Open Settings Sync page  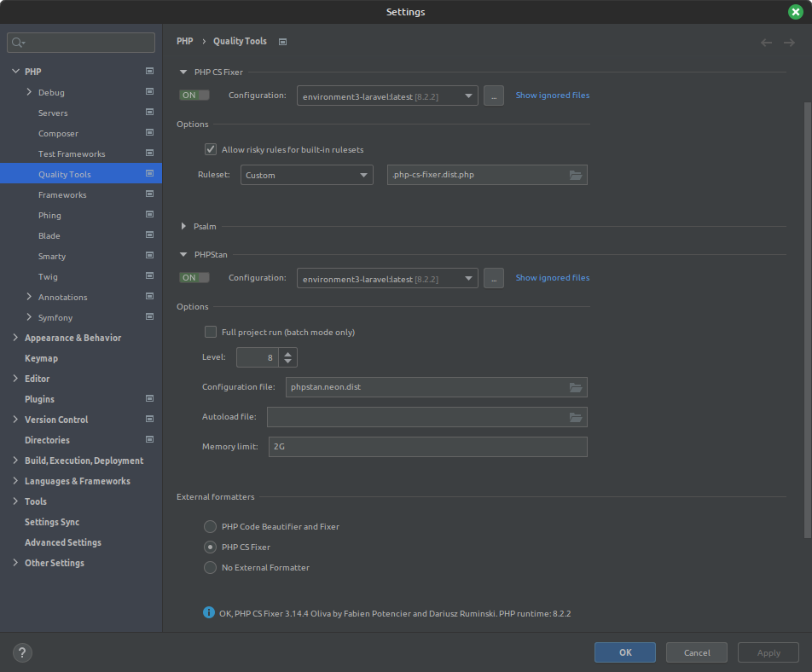[52, 522]
